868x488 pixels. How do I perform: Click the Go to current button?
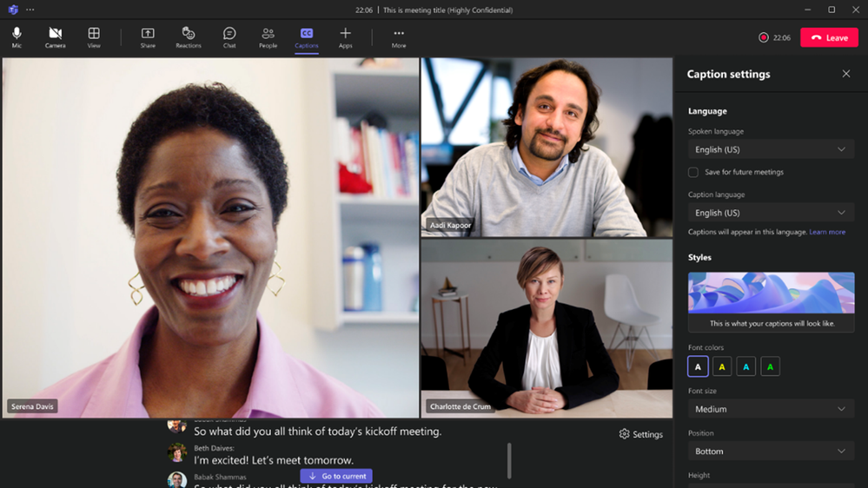[x=336, y=476]
